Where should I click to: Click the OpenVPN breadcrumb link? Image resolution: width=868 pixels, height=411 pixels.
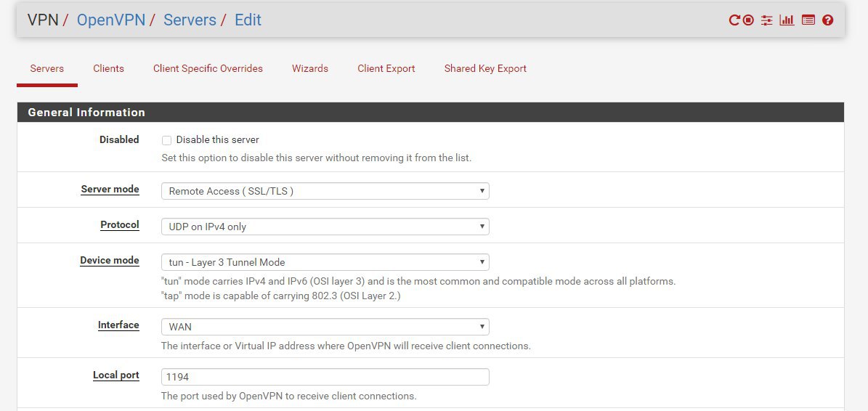click(110, 20)
